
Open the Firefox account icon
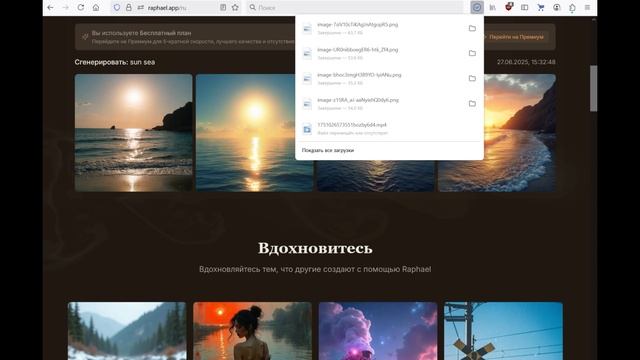[557, 7]
